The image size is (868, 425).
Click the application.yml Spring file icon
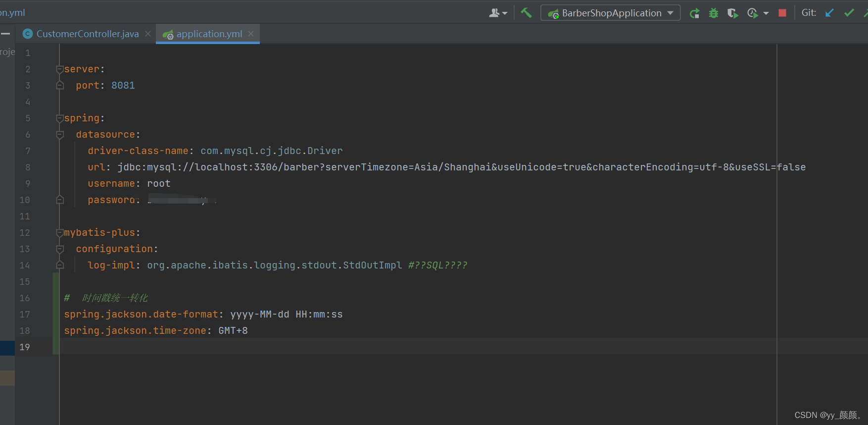pyautogui.click(x=168, y=34)
